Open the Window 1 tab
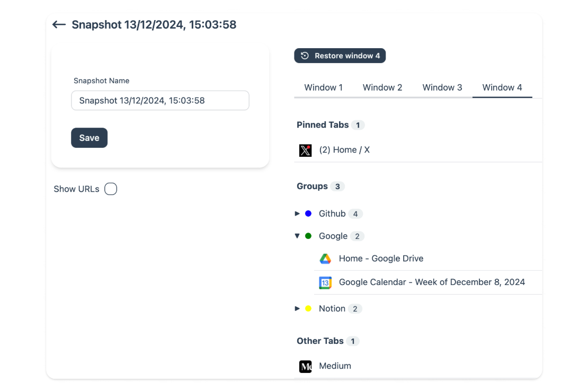The height and width of the screenshot is (392, 588). pos(324,87)
